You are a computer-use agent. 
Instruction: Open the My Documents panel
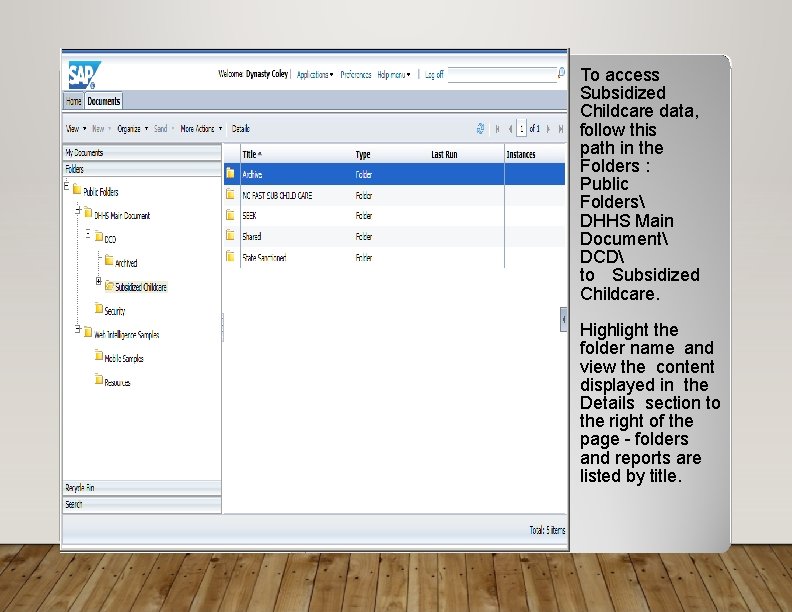pyautogui.click(x=142, y=152)
